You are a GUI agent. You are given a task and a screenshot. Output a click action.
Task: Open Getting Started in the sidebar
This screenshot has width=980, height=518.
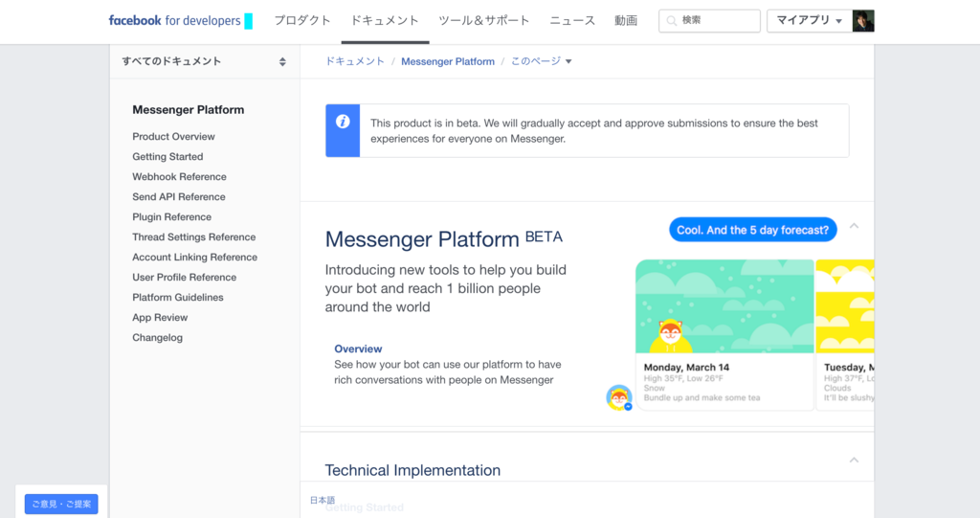pos(167,156)
